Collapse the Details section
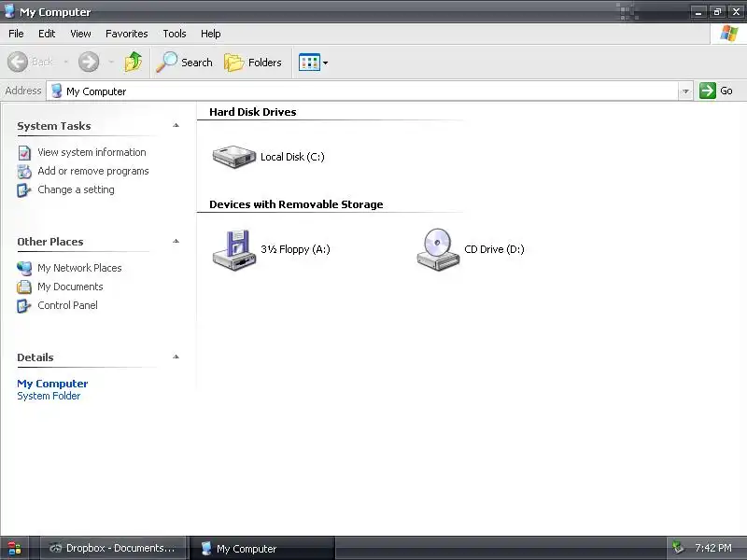Screen dimensions: 747x560 point(176,357)
